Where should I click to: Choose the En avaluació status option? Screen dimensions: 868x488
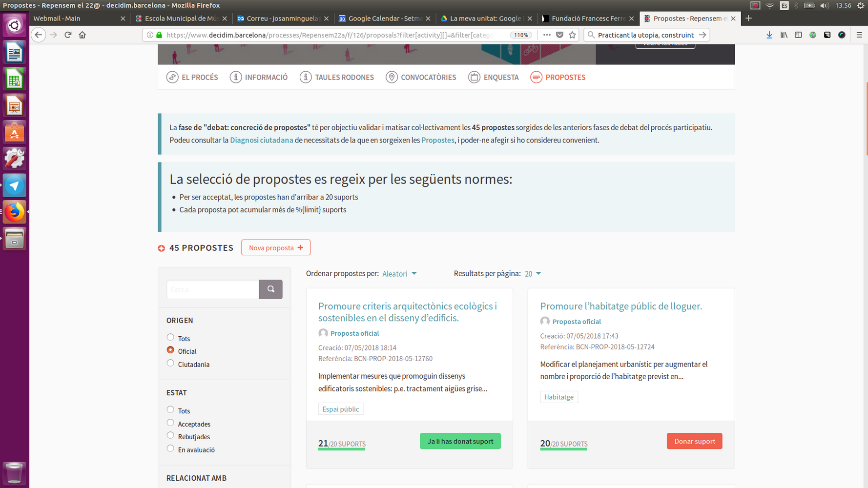[170, 448]
